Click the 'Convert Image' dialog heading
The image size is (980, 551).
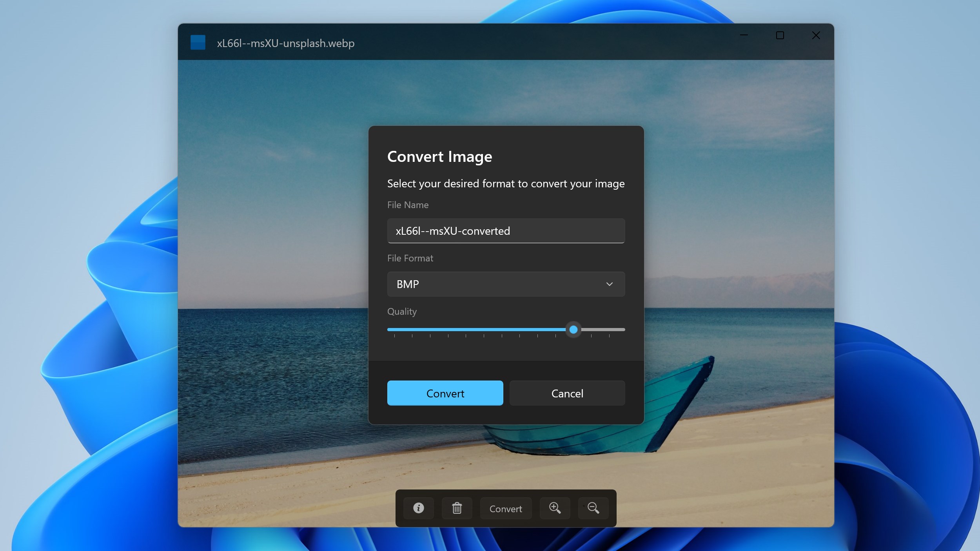(x=439, y=156)
